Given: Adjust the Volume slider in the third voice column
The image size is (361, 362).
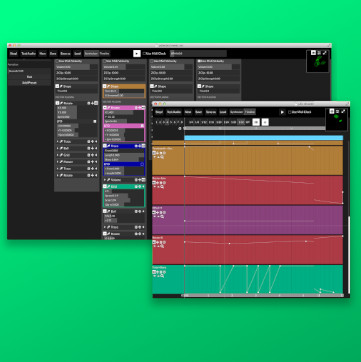Looking at the screenshot, I should pos(172,67).
